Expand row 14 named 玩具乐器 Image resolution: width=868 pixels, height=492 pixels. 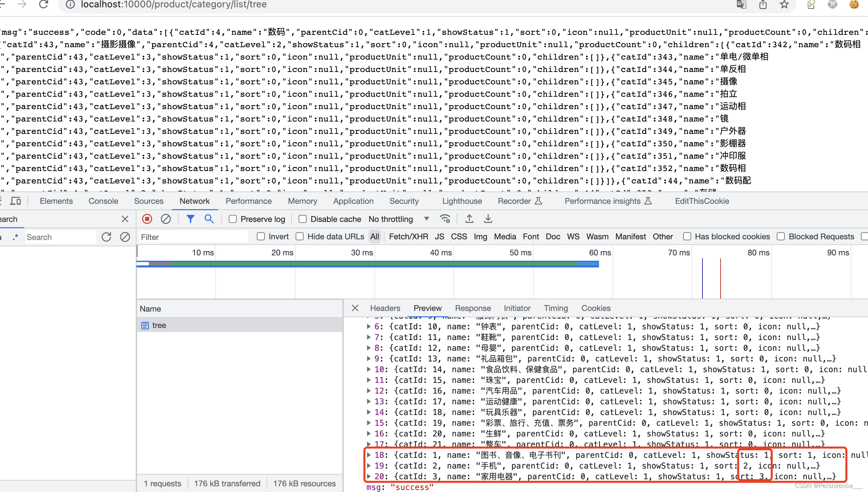coord(368,412)
